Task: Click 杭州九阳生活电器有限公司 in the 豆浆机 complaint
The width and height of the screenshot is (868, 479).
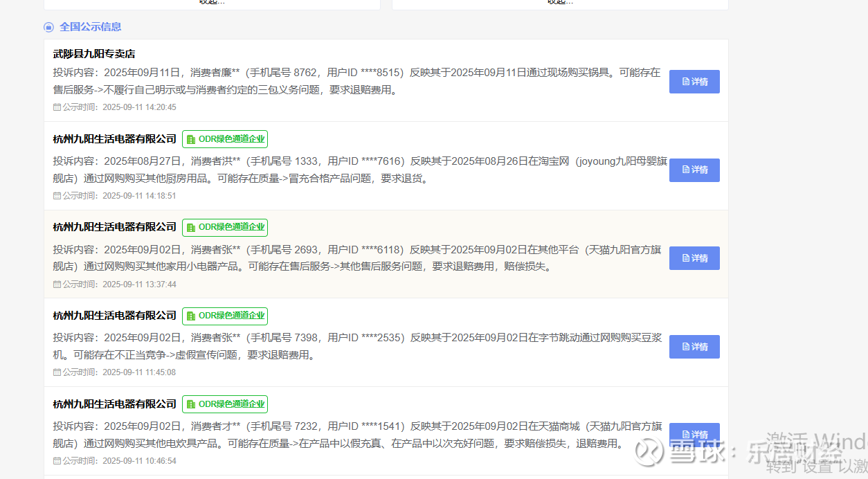Action: tap(115, 316)
